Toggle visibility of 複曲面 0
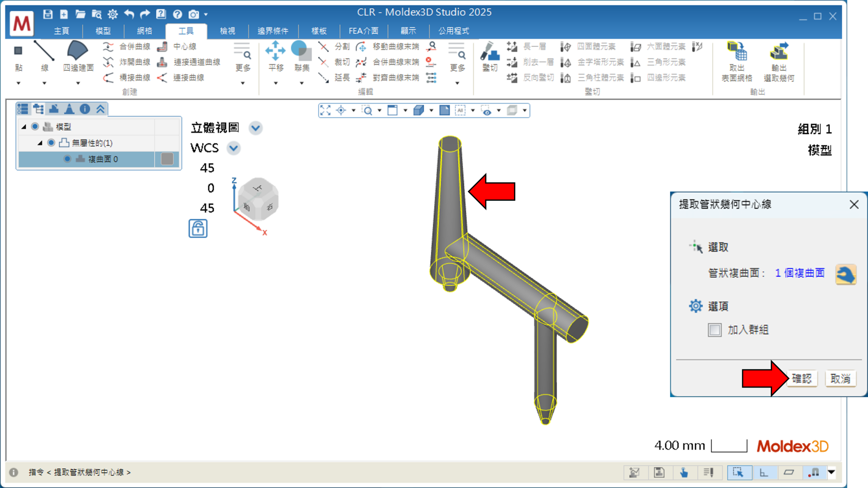868x488 pixels. pyautogui.click(x=67, y=159)
